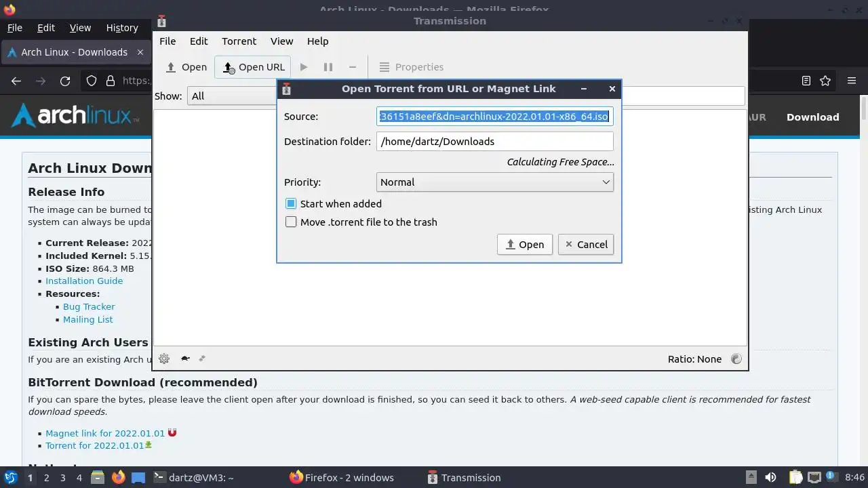Open the Bug Tracker link

[x=89, y=307]
